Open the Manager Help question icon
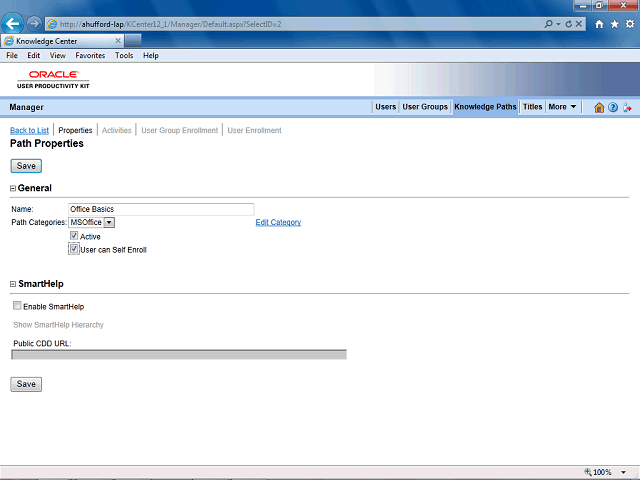The width and height of the screenshot is (640, 480). [613, 107]
